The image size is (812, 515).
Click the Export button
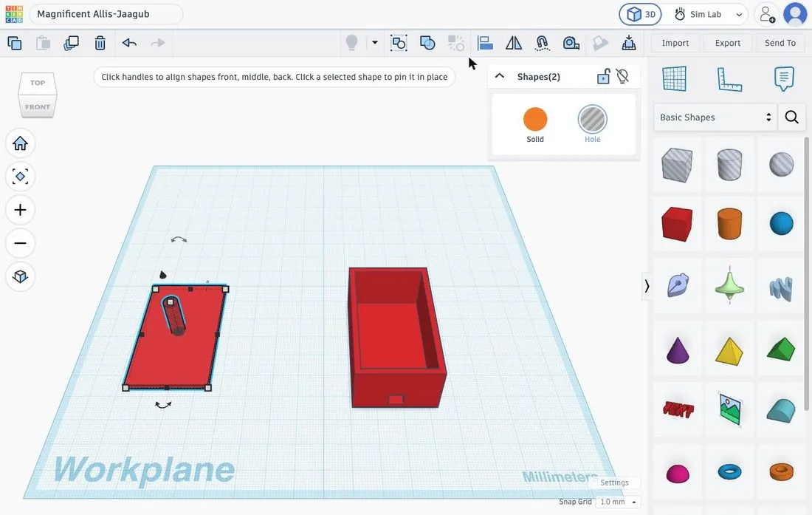728,43
